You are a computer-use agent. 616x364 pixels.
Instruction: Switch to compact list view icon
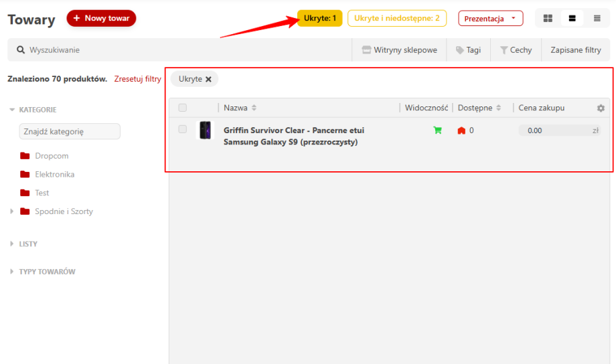click(x=597, y=19)
